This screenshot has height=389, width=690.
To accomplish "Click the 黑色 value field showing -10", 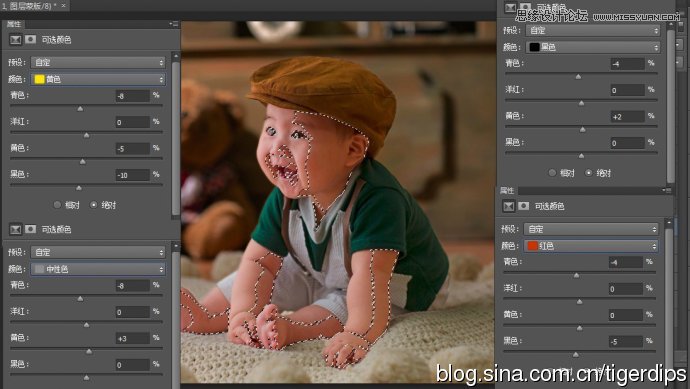I will (132, 175).
